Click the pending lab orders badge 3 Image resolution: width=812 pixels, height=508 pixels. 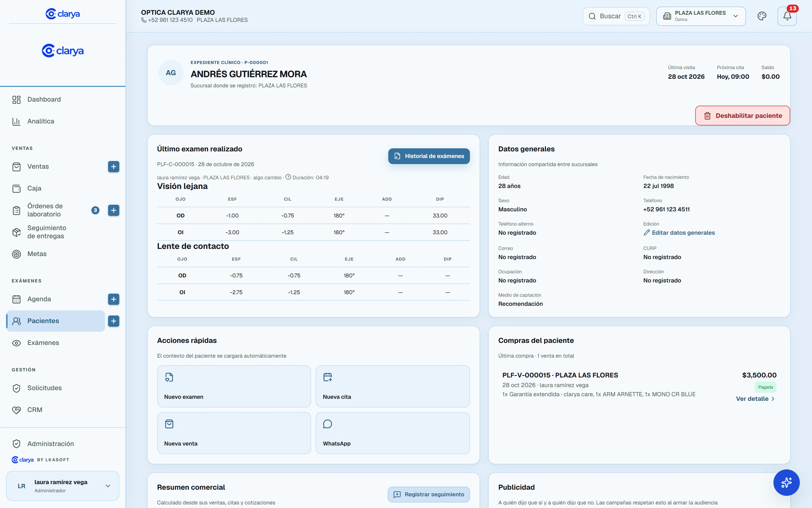95,210
